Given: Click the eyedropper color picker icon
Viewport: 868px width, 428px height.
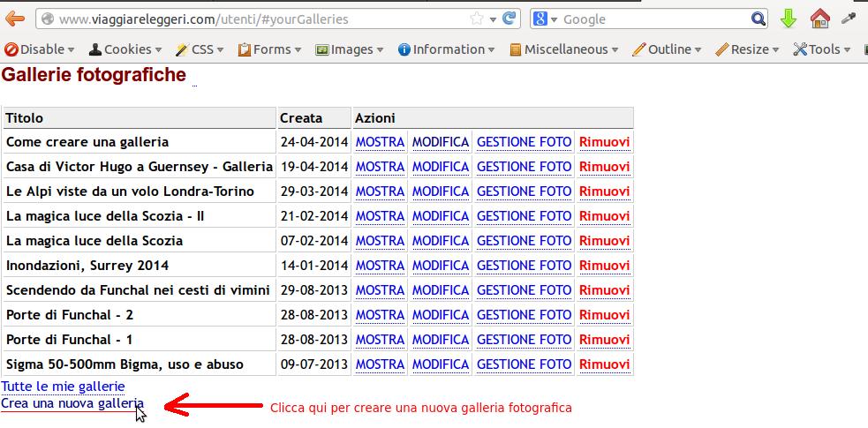Looking at the screenshot, I should coord(849,19).
